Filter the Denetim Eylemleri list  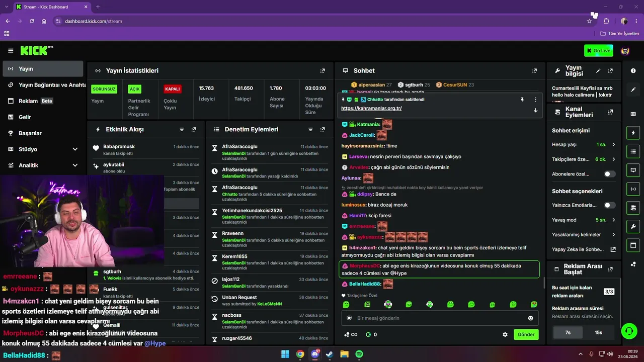(310, 129)
